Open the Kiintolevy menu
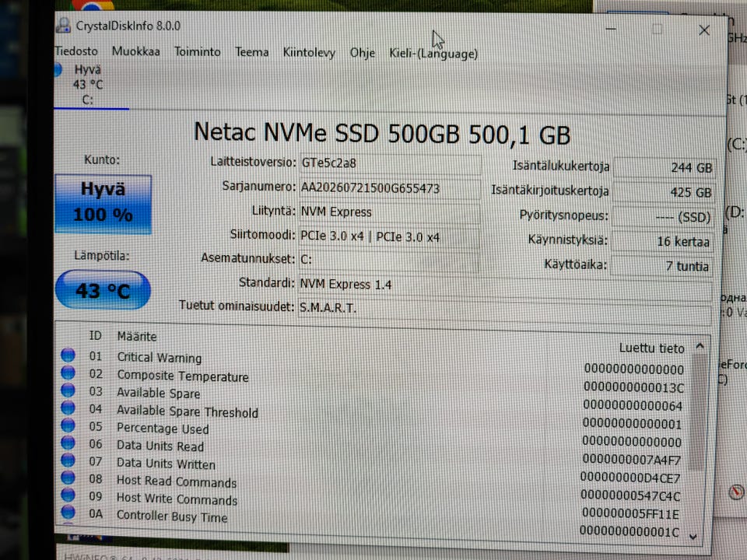The height and width of the screenshot is (560, 747). (309, 53)
